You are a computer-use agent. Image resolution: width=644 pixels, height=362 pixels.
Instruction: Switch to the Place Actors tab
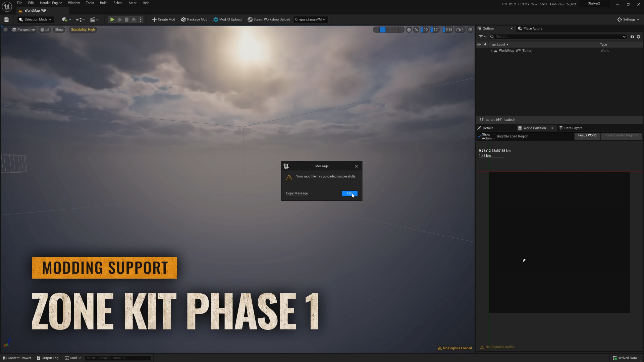point(530,28)
